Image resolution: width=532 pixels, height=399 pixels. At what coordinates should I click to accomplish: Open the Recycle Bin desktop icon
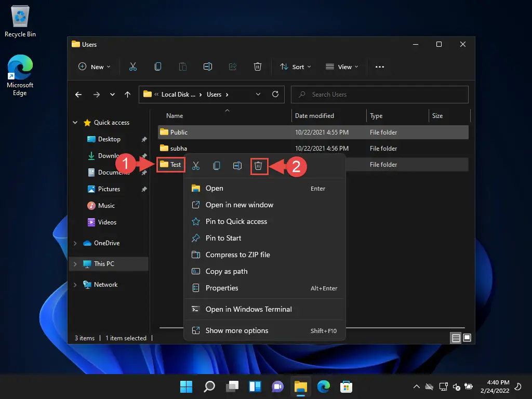point(20,21)
